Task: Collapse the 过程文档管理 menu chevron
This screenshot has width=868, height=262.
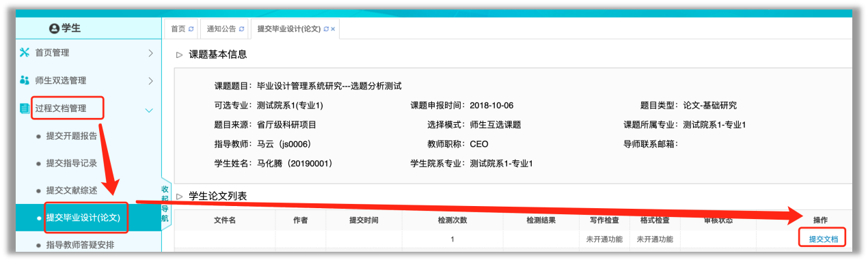Action: point(150,109)
